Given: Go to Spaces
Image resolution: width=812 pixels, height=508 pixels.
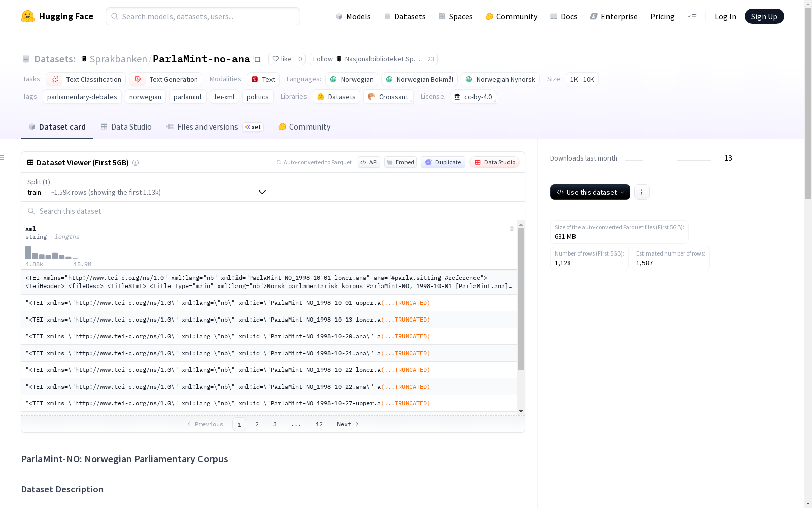Looking at the screenshot, I should pyautogui.click(x=456, y=16).
